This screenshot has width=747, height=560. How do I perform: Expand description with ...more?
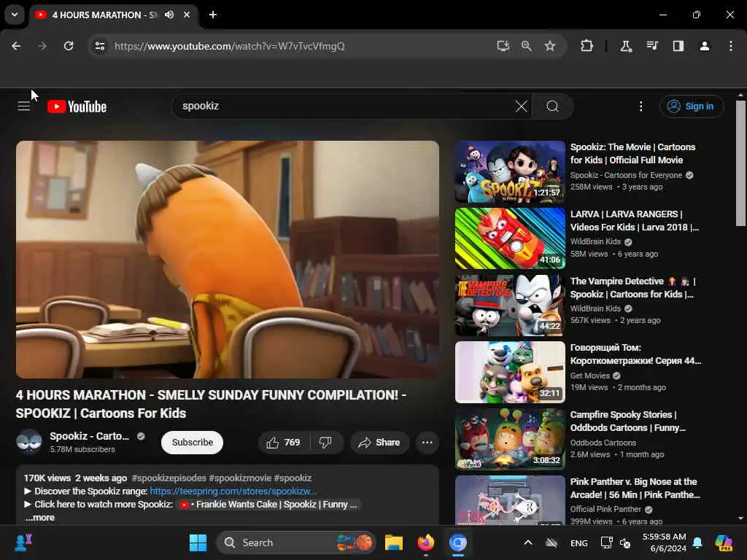40,518
